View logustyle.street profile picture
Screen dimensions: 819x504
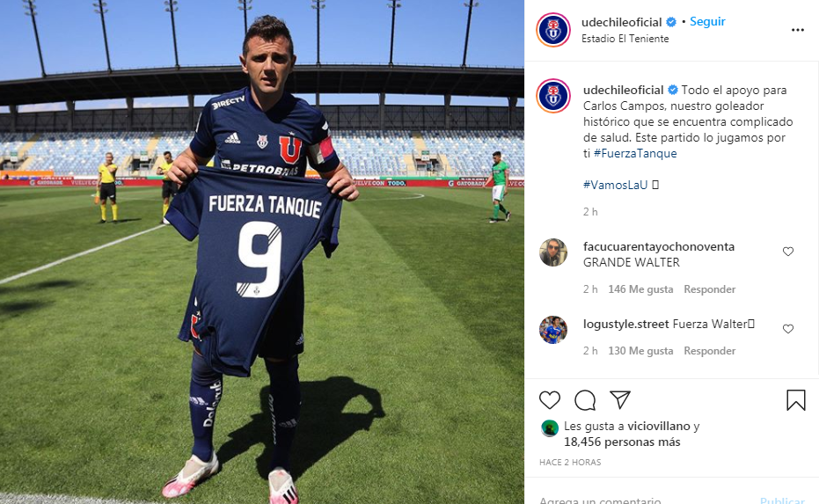(553, 330)
